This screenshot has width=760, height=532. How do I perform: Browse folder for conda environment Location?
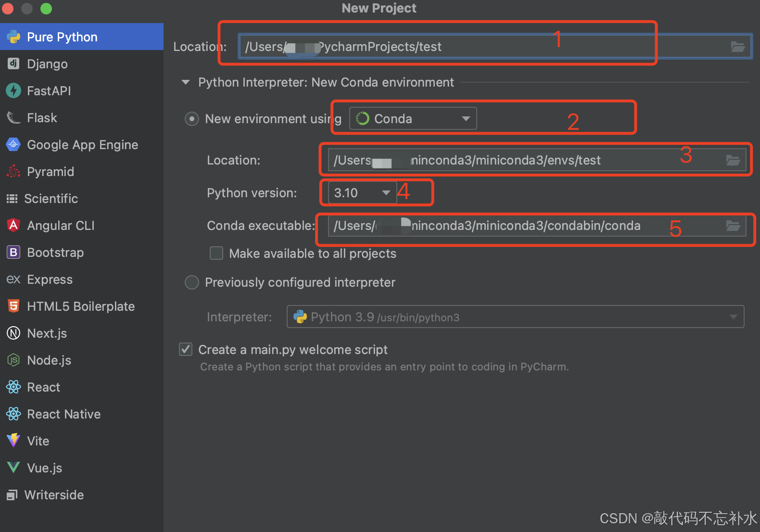click(733, 160)
